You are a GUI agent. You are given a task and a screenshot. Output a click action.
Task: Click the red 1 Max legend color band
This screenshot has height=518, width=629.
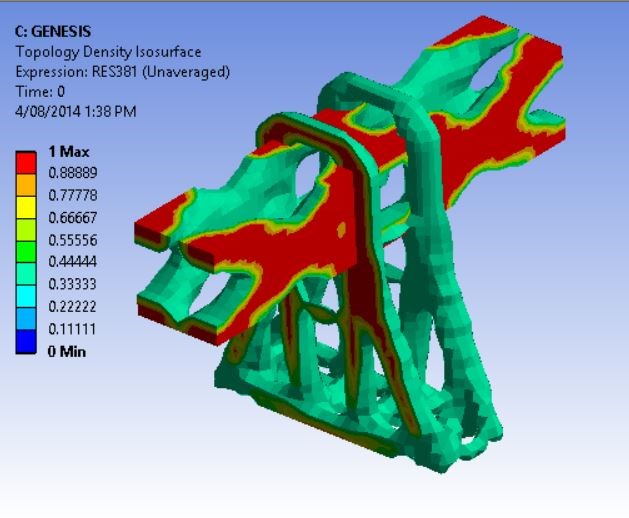coord(26,163)
